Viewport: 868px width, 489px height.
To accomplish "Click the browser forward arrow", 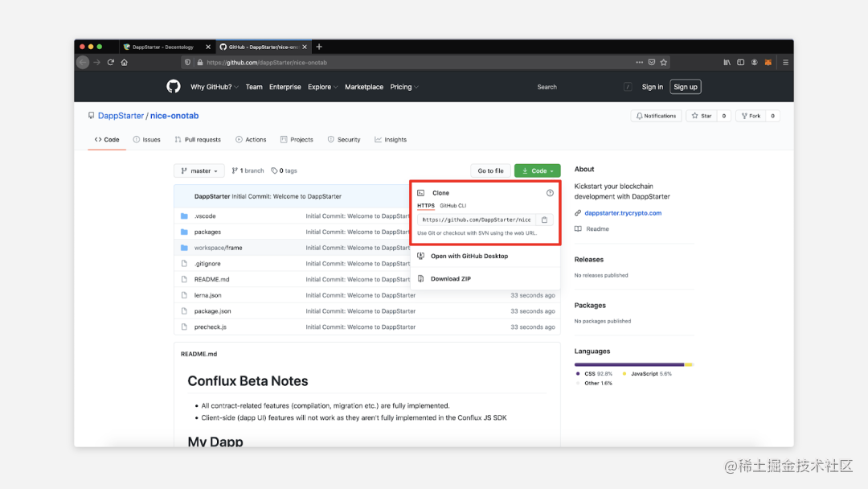I will (97, 63).
